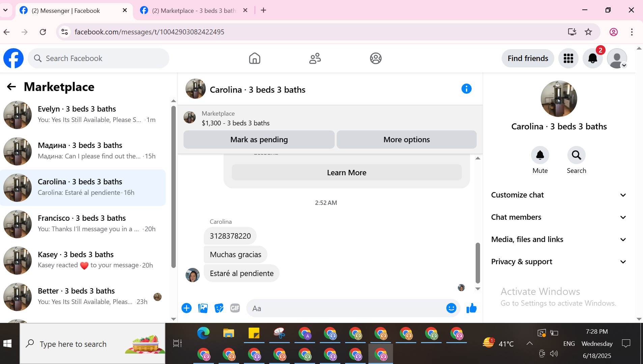
Task: Open more actions plus icon in composer
Action: [x=187, y=308]
